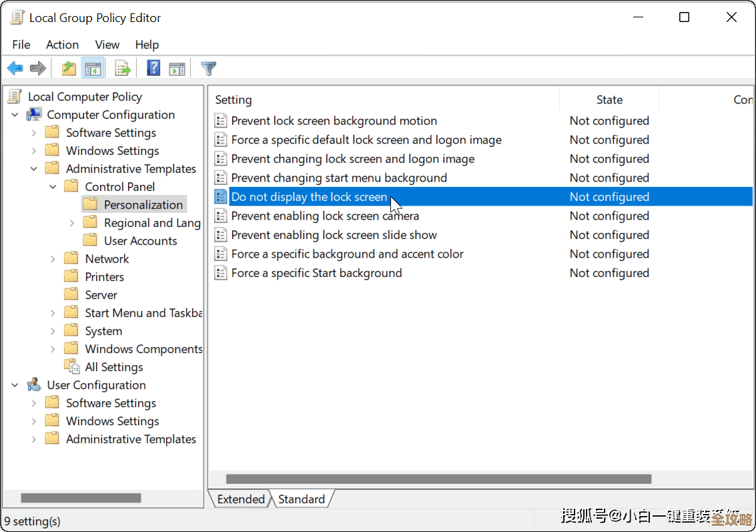This screenshot has height=532, width=756.
Task: Open Help using the blue question mark icon
Action: click(153, 67)
